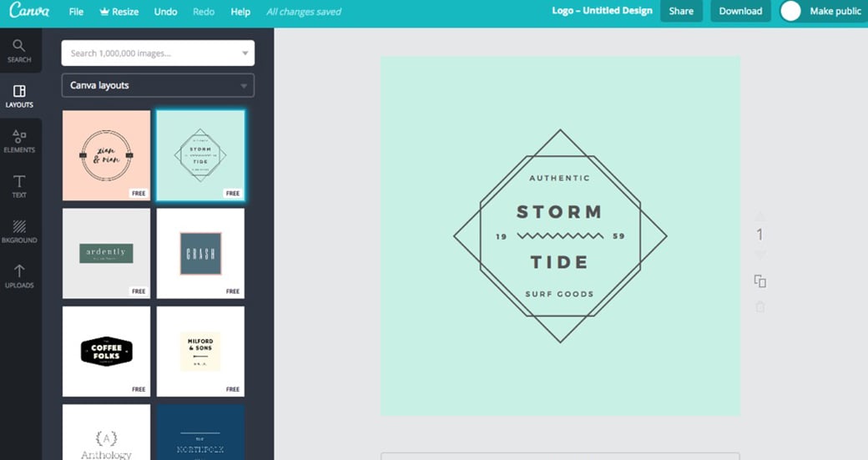Open the Search panel in sidebar
The height and width of the screenshot is (460, 868).
(x=19, y=50)
